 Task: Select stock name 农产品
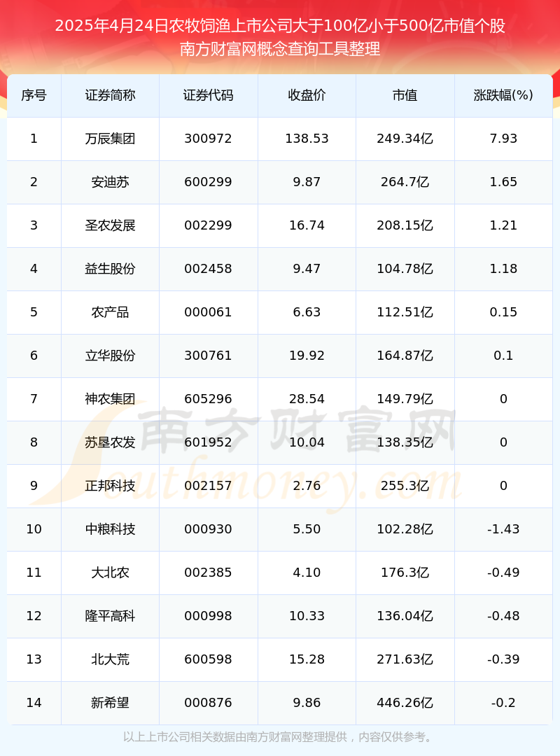click(110, 312)
